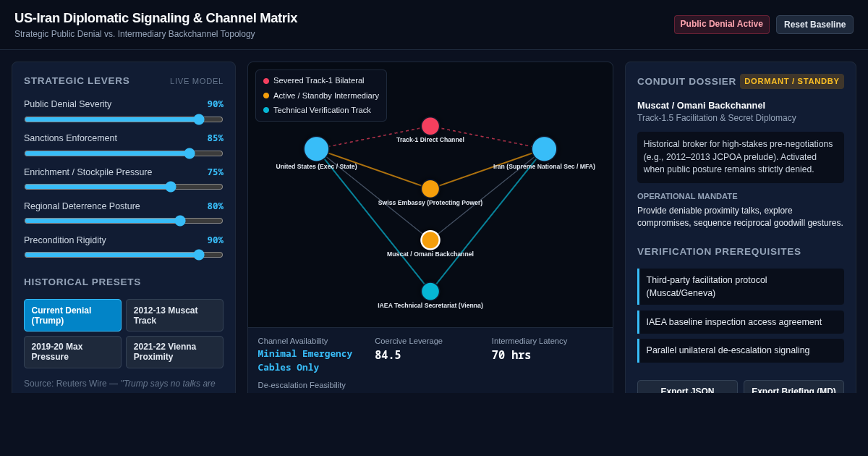Adjust the Regional Deterrence Posture slider
This screenshot has width=868, height=456.
tap(124, 221)
